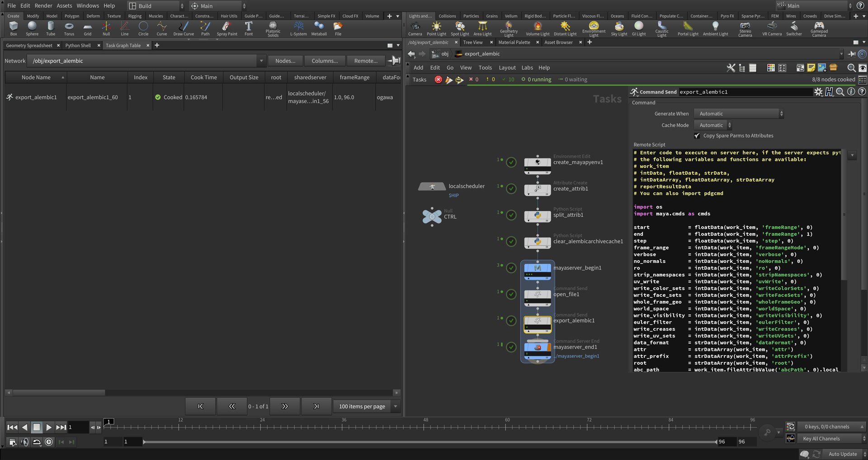Toggle real time playback clock button
This screenshot has width=868, height=460.
[x=49, y=442]
